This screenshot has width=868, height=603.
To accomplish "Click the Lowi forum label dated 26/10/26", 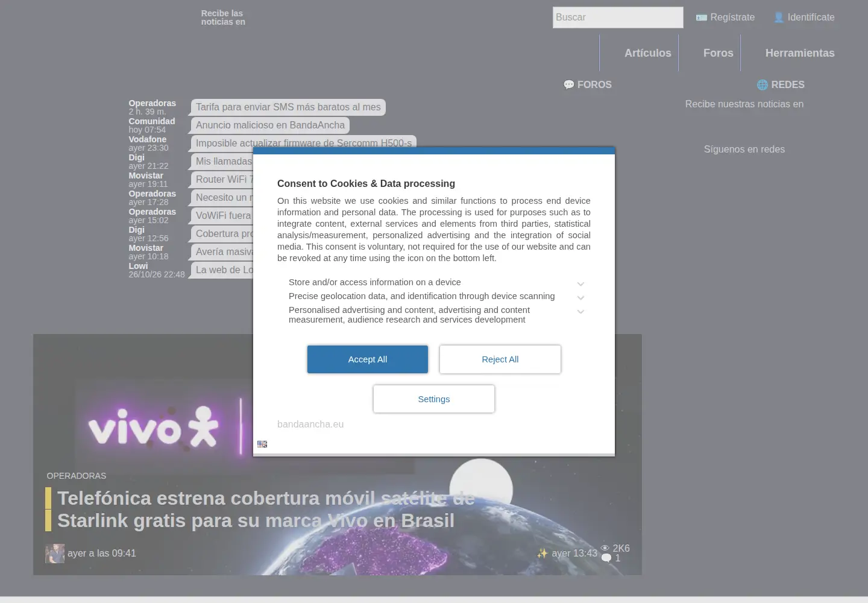I will coord(138,266).
